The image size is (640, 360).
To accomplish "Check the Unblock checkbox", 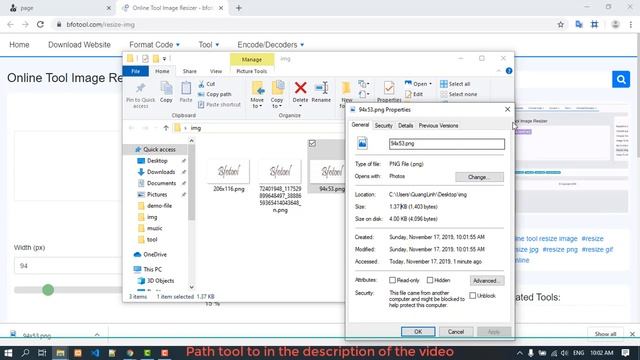I will click(473, 296).
